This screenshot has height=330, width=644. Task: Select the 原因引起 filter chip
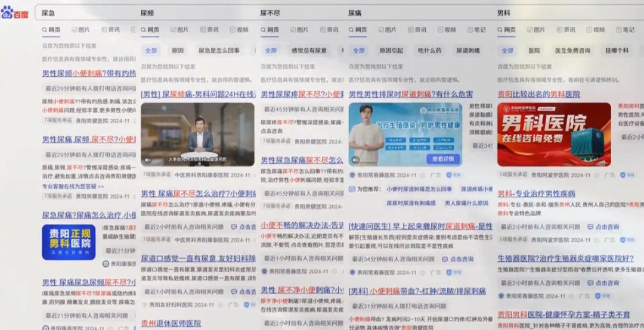click(391, 51)
